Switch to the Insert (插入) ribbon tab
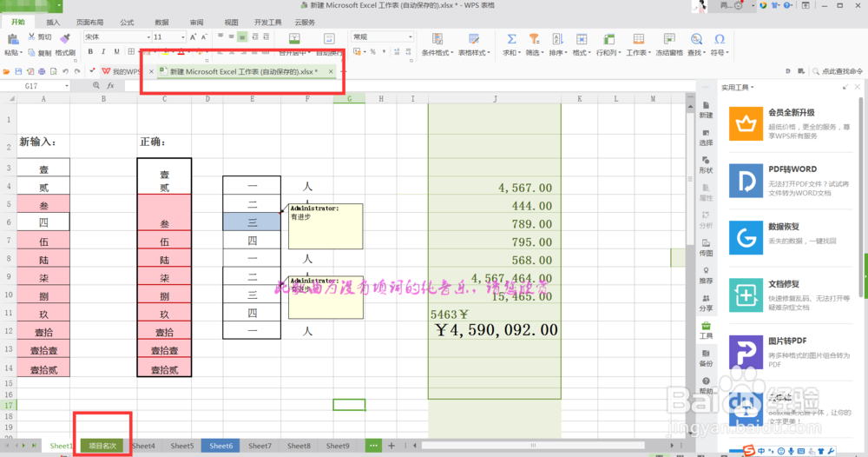The width and height of the screenshot is (868, 457). (x=53, y=23)
